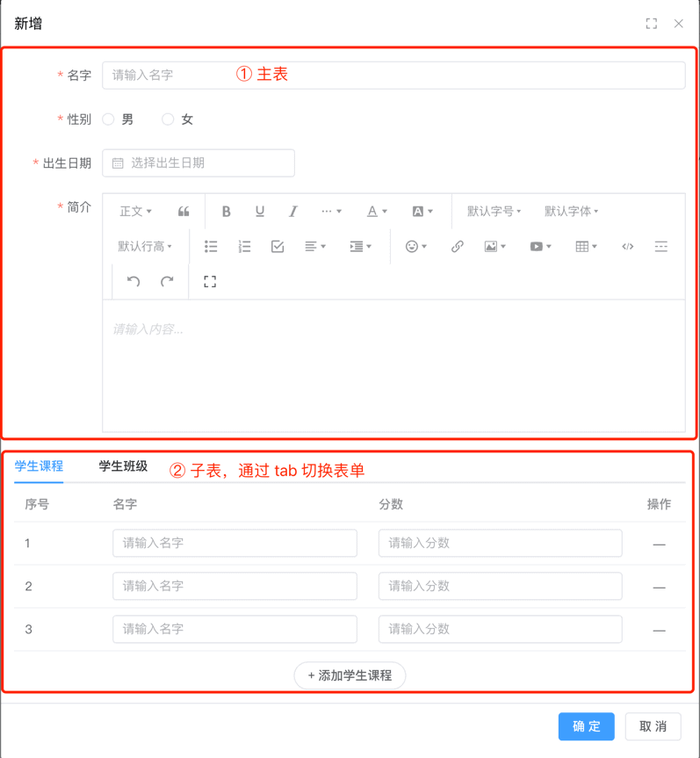Toggle italic text formatting
The height and width of the screenshot is (758, 700).
coord(293,211)
